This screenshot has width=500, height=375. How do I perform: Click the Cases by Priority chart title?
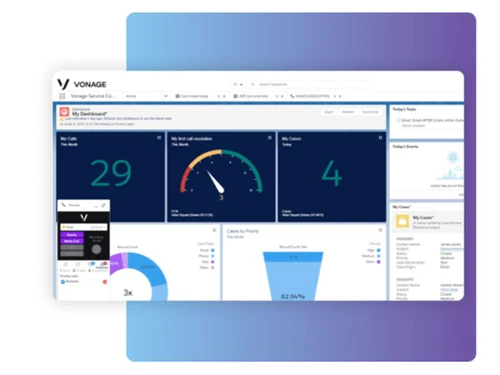click(x=243, y=231)
